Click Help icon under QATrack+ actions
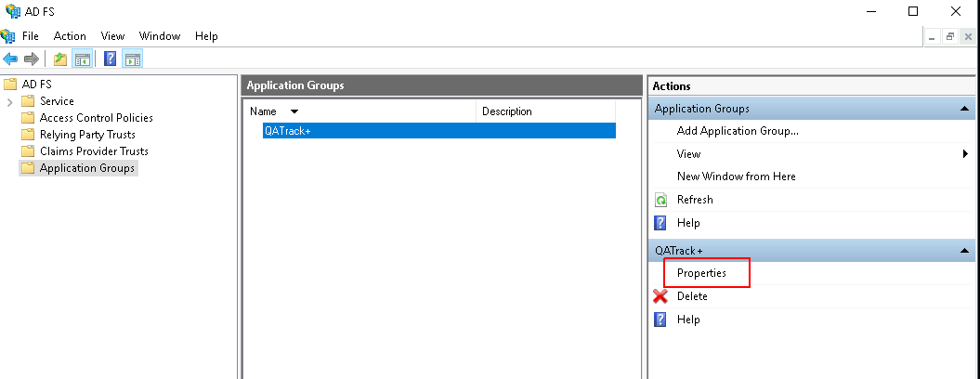Screen dimensions: 980x379 [660, 320]
